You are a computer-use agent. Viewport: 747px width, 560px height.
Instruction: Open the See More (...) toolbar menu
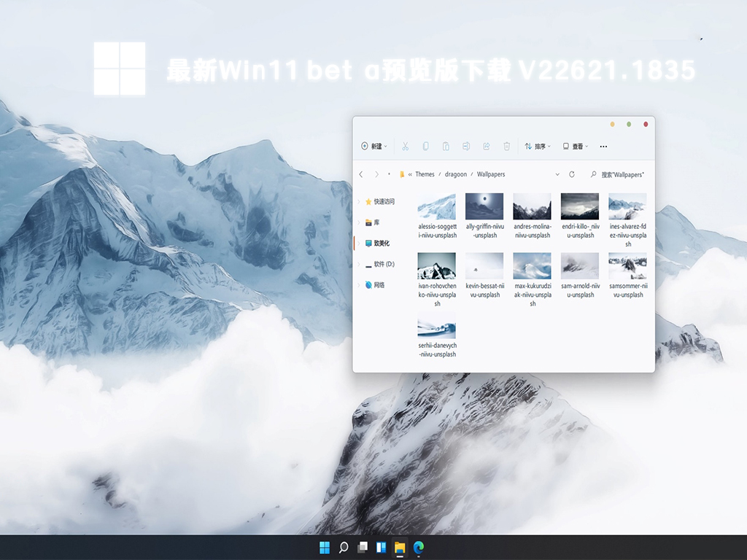coord(603,146)
